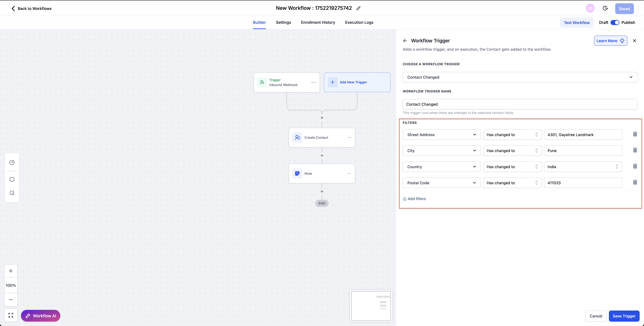Open Note node options menu
Screen dimensions: 644x326
(x=349, y=173)
